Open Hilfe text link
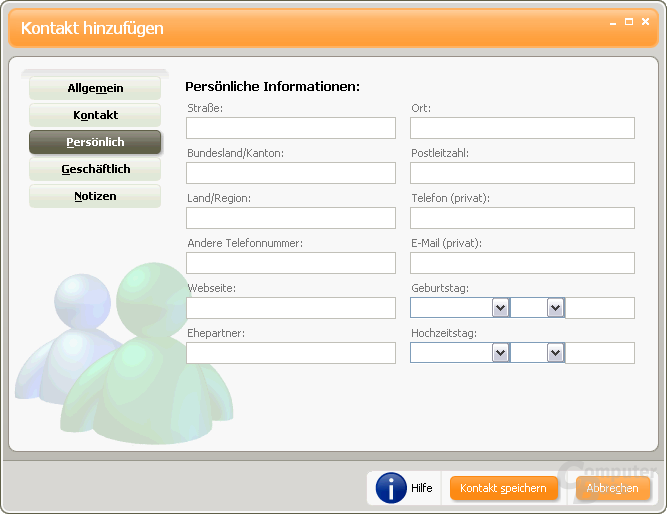This screenshot has height=514, width=667. (x=422, y=488)
